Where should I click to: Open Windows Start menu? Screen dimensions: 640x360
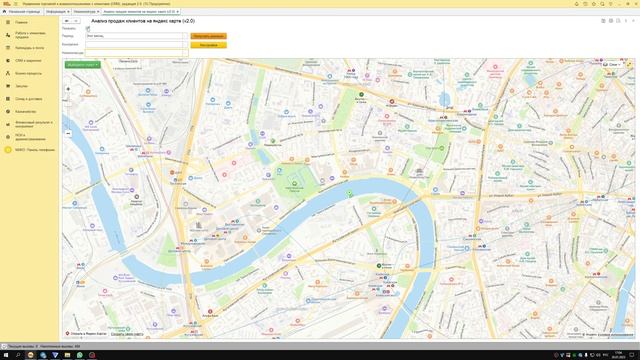(x=6, y=355)
